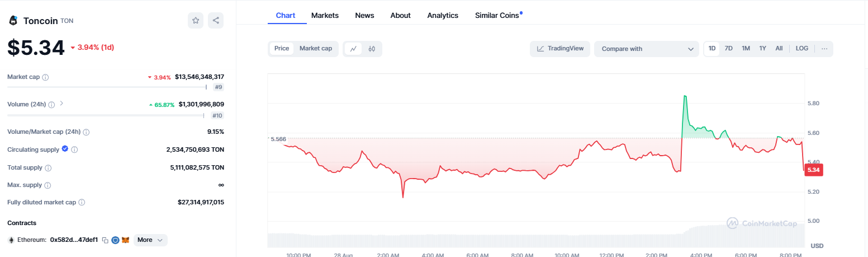Image resolution: width=868 pixels, height=257 pixels.
Task: Click the 5,111,082,575 TON total supply
Action: tap(197, 167)
